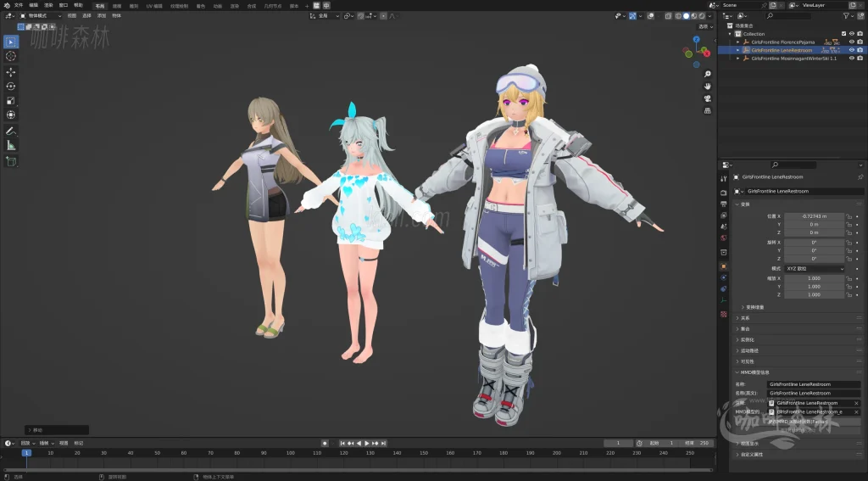Screen dimensions: 868x481
Task: Open the 选项 options dropdown
Action: (705, 26)
